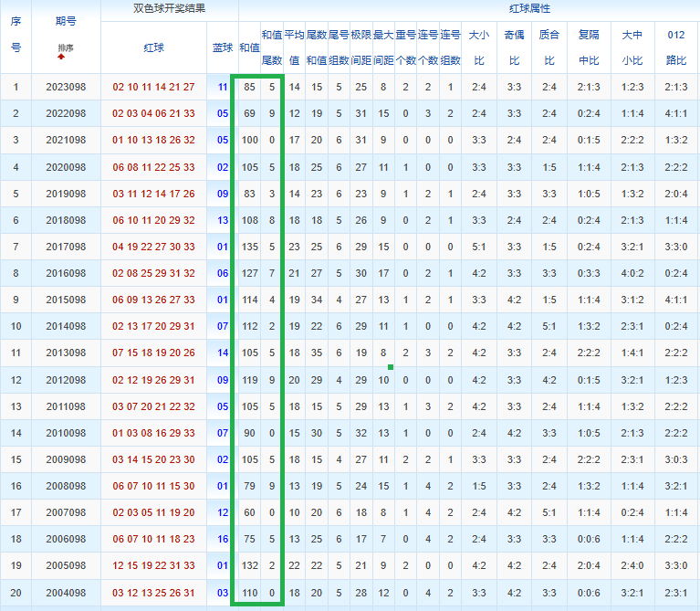Viewport: 700px width, 611px height.
Task: Open issue number 2017098
Action: point(66,247)
